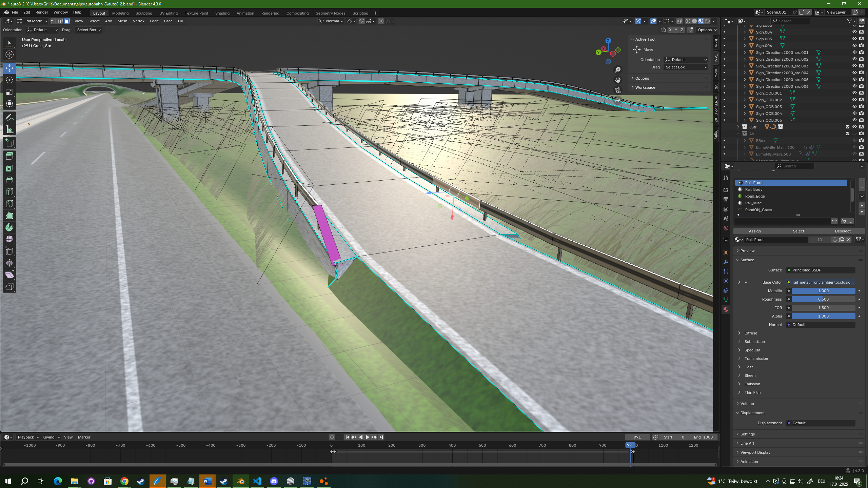Viewport: 868px width, 488px height.
Task: Open the Modifiers wrench properties tab
Action: [x=726, y=262]
